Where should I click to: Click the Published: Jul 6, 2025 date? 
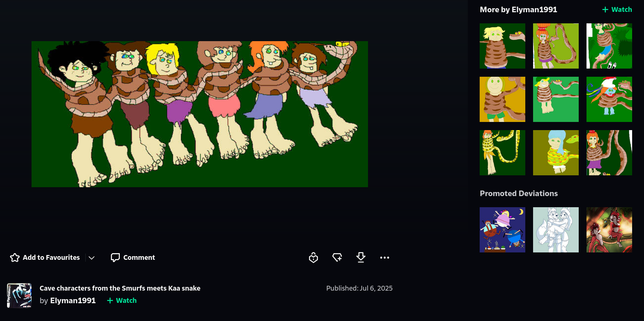tap(359, 288)
